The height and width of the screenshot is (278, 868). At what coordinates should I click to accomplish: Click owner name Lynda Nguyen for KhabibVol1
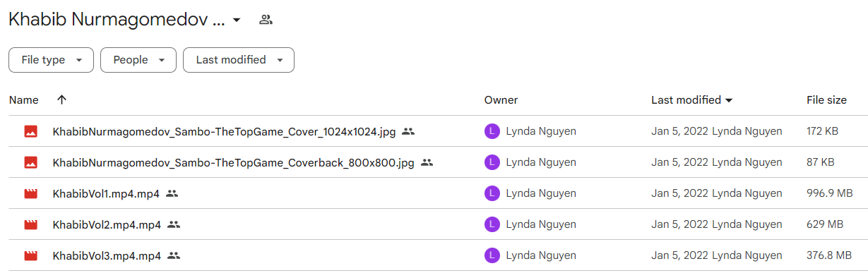point(541,193)
